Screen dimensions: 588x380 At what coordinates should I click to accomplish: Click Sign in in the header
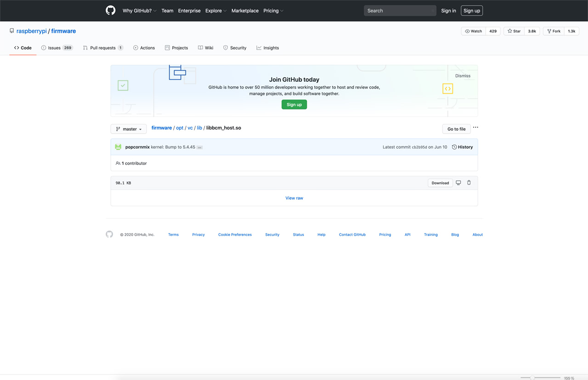pos(448,11)
